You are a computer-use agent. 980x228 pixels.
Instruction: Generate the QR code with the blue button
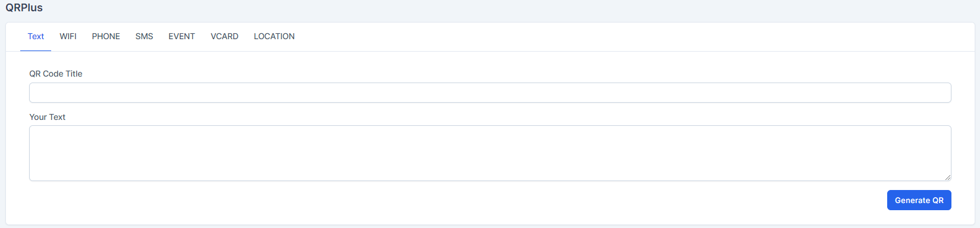(x=919, y=200)
